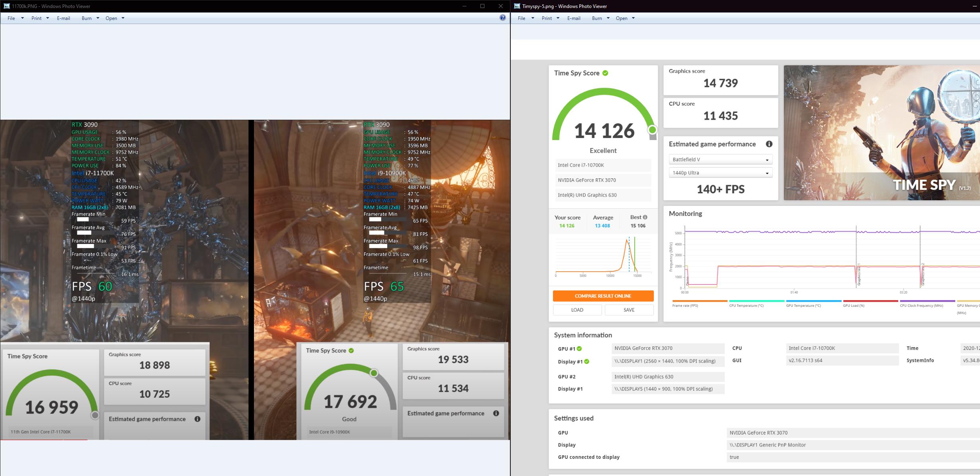
Task: Click the CPU score value 11 435
Action: [x=721, y=116]
